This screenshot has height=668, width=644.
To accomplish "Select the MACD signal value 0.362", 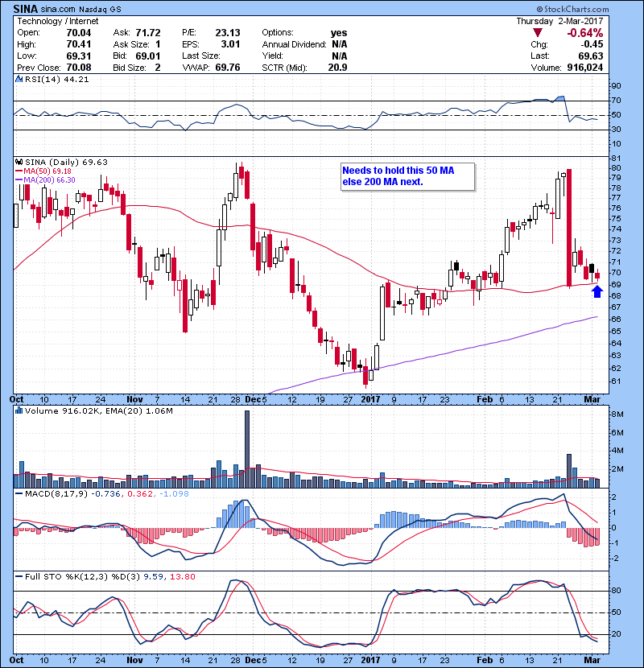I will coord(140,494).
